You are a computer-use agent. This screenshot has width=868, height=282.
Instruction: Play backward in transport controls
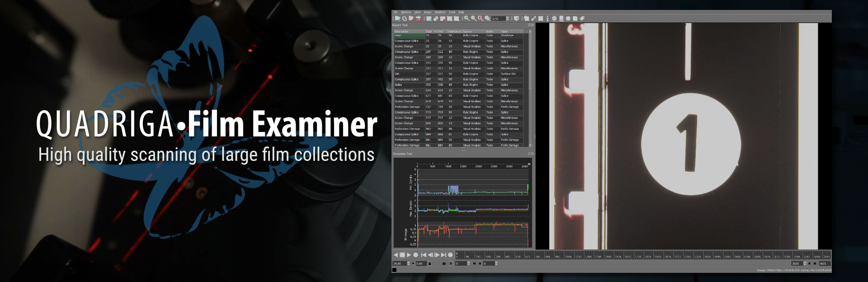(396, 255)
